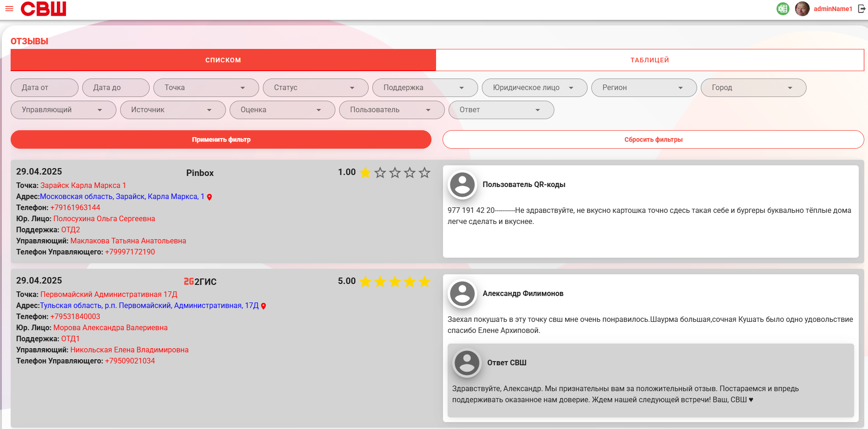Open the Дата до date field

pyautogui.click(x=116, y=88)
